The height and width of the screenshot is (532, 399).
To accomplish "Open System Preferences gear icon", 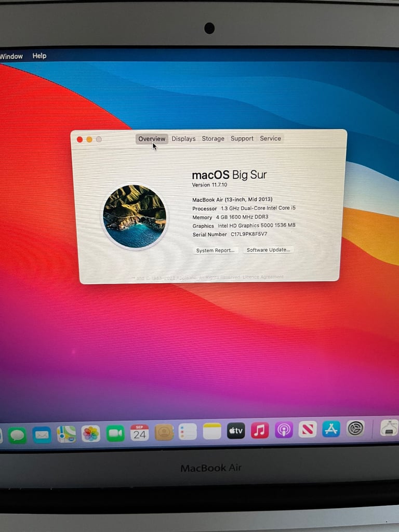I will pyautogui.click(x=355, y=428).
